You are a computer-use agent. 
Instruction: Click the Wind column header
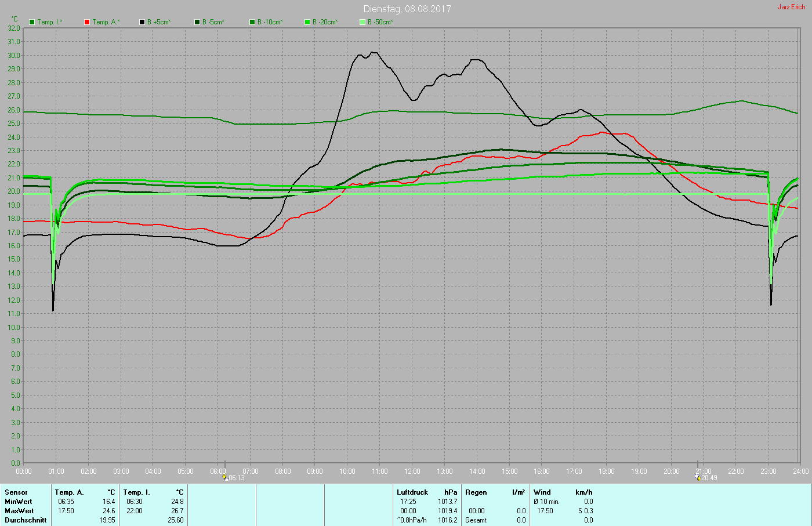pyautogui.click(x=542, y=492)
